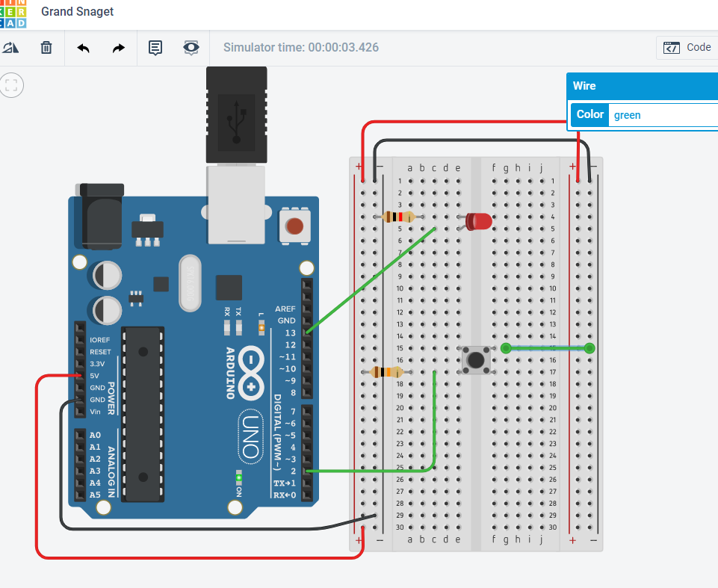The width and height of the screenshot is (718, 588).
Task: Open the Code editor panel
Action: [685, 47]
